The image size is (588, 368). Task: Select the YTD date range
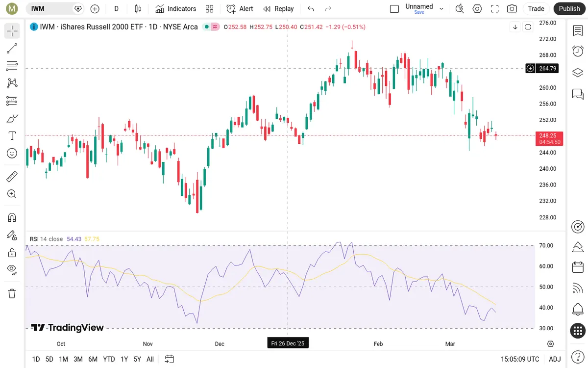(x=109, y=359)
